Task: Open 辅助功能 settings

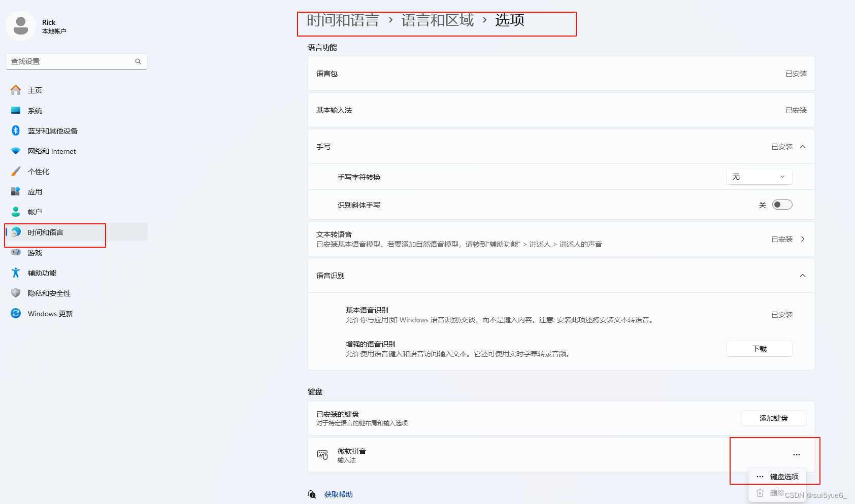Action: pyautogui.click(x=77, y=273)
